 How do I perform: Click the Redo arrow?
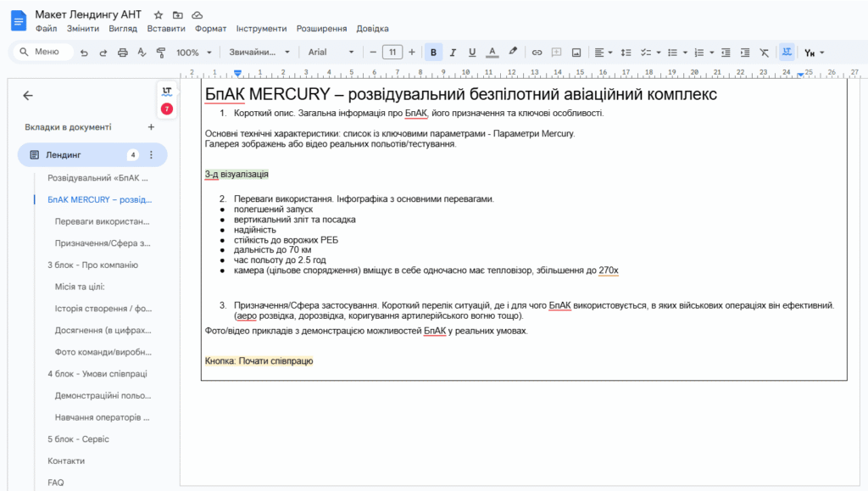[x=103, y=53]
